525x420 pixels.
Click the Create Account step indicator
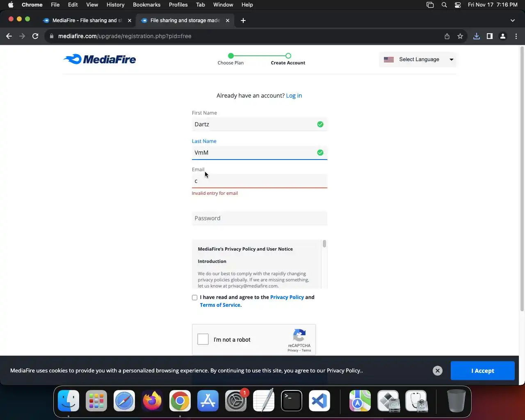pyautogui.click(x=288, y=59)
